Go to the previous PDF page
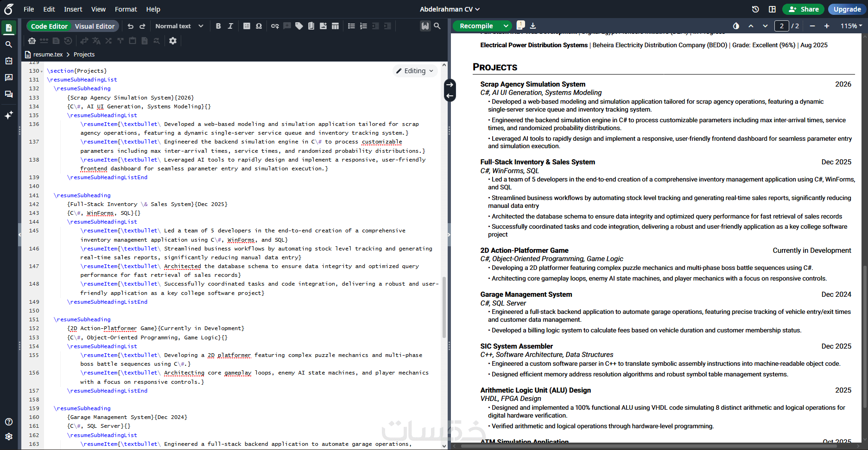This screenshot has width=868, height=450. (x=751, y=26)
